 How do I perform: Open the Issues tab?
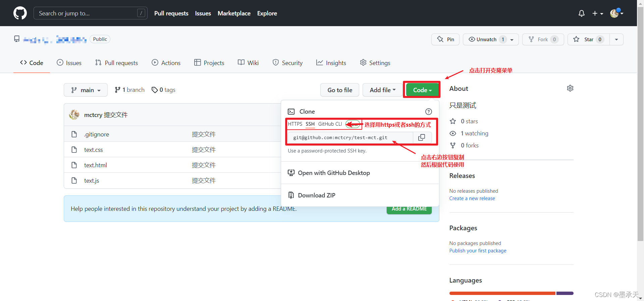[69, 63]
